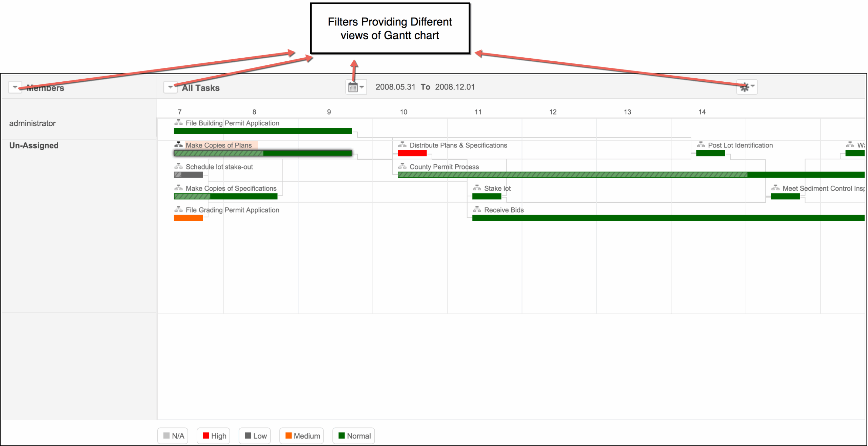868x446 pixels.
Task: Click the hierarchy icon beside Distribute Plans & Specifications
Action: point(402,144)
